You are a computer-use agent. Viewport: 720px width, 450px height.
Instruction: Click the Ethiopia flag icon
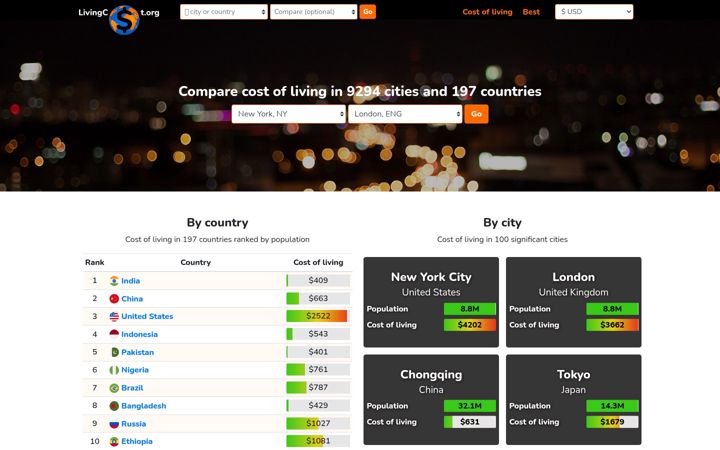[114, 441]
